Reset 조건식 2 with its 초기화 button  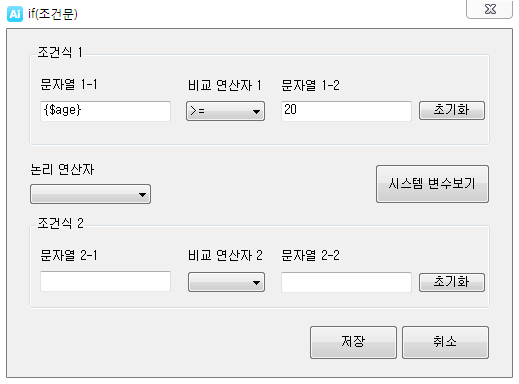(452, 282)
